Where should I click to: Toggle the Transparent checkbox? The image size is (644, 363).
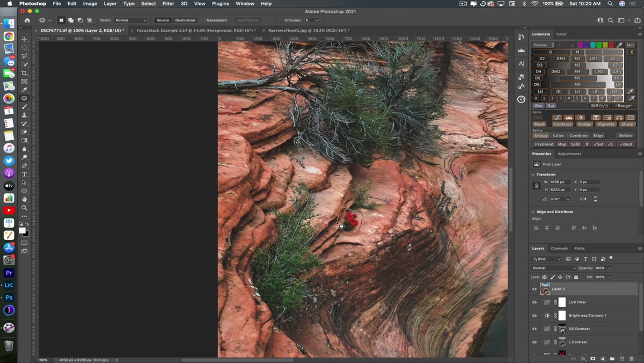(203, 20)
